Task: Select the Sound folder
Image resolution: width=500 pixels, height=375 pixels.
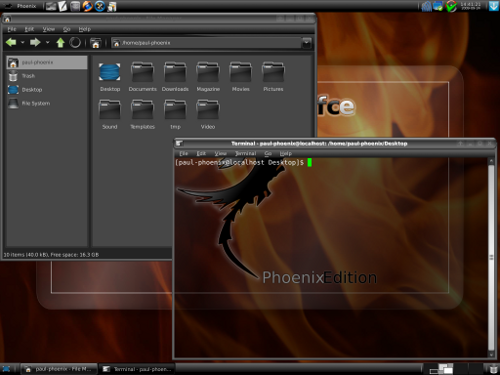Action: click(110, 114)
